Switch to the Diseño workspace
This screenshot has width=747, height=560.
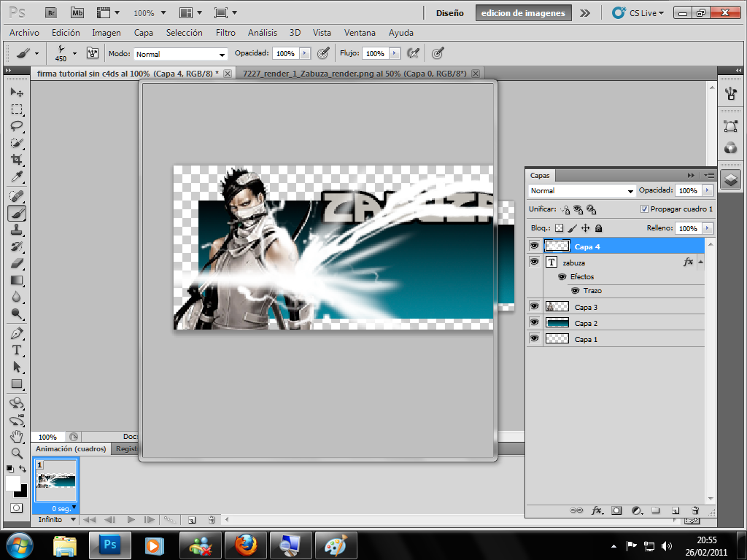coord(449,13)
